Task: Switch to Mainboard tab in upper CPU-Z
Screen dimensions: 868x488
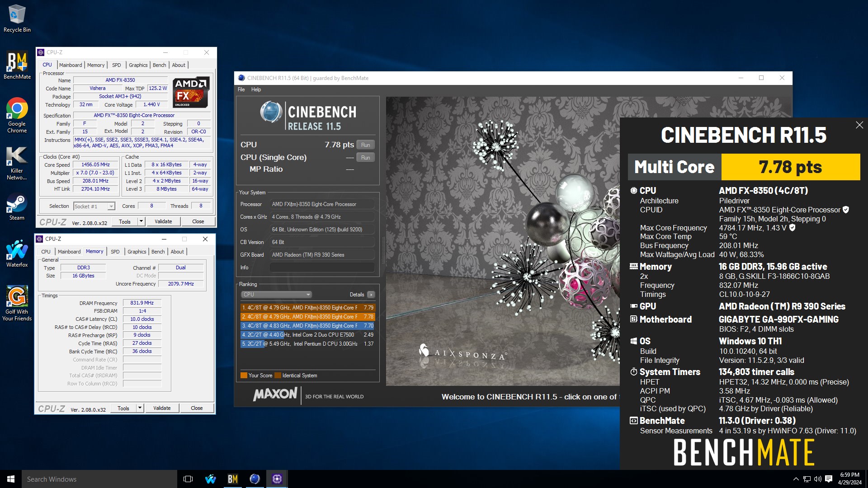Action: click(x=71, y=65)
